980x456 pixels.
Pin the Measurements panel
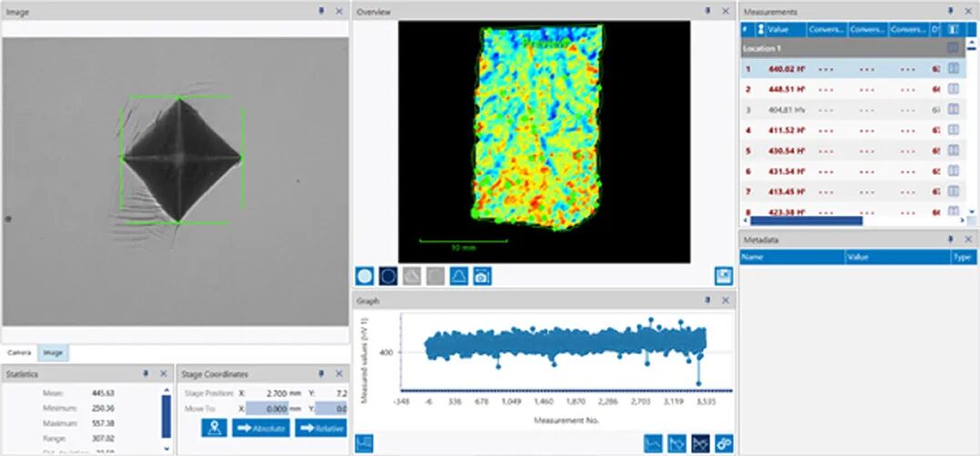tap(951, 11)
